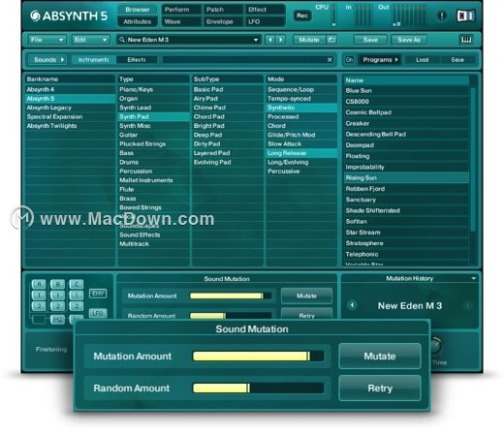
Task: Toggle the On button beside Programs
Action: (349, 60)
